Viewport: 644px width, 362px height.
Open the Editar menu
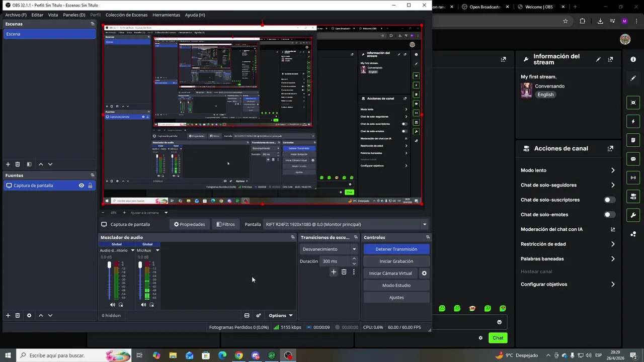click(37, 15)
